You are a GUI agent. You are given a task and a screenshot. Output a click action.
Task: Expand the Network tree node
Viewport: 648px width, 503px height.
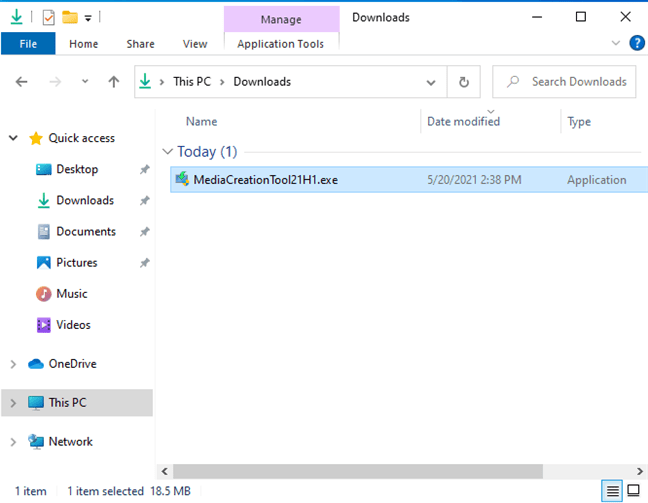point(13,442)
